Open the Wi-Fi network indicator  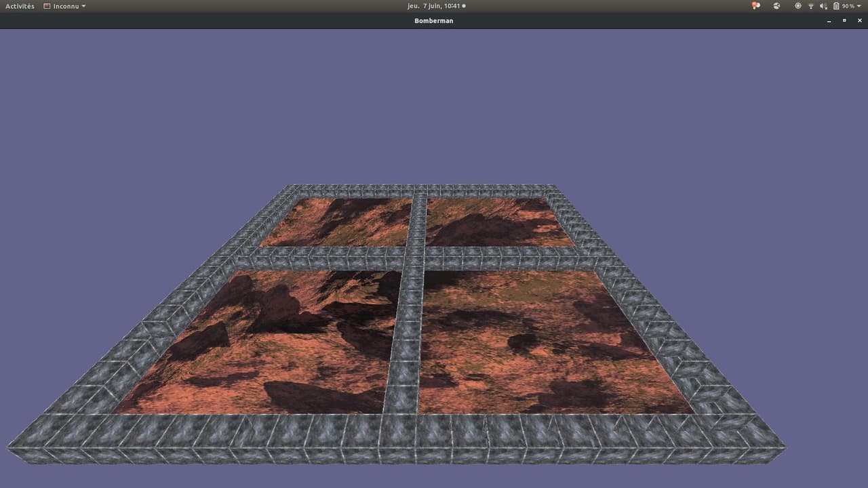point(811,6)
